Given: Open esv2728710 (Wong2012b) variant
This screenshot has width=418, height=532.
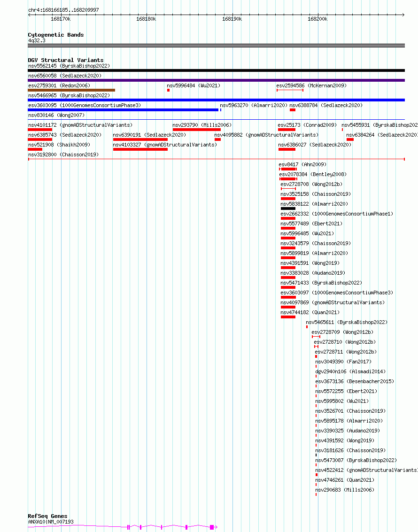Looking at the screenshot, I should [345, 341].
